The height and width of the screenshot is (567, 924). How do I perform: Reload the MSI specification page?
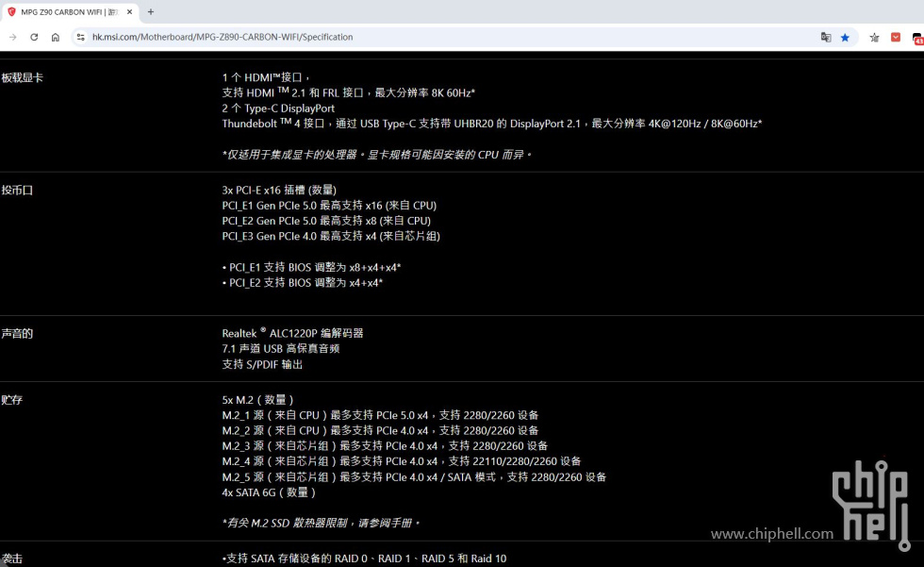[x=34, y=37]
